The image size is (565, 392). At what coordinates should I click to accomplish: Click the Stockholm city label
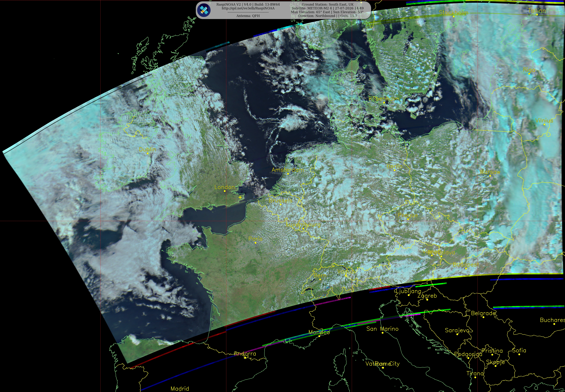click(454, 12)
